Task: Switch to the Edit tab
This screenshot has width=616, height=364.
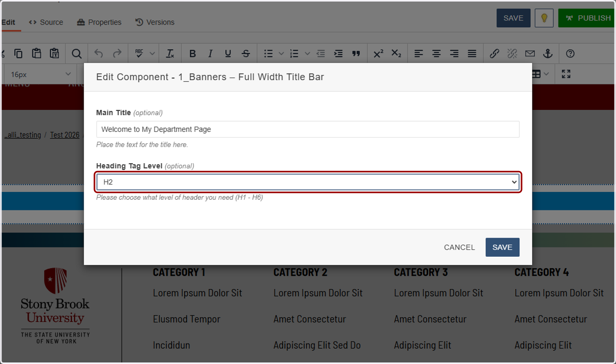Action: (9, 22)
